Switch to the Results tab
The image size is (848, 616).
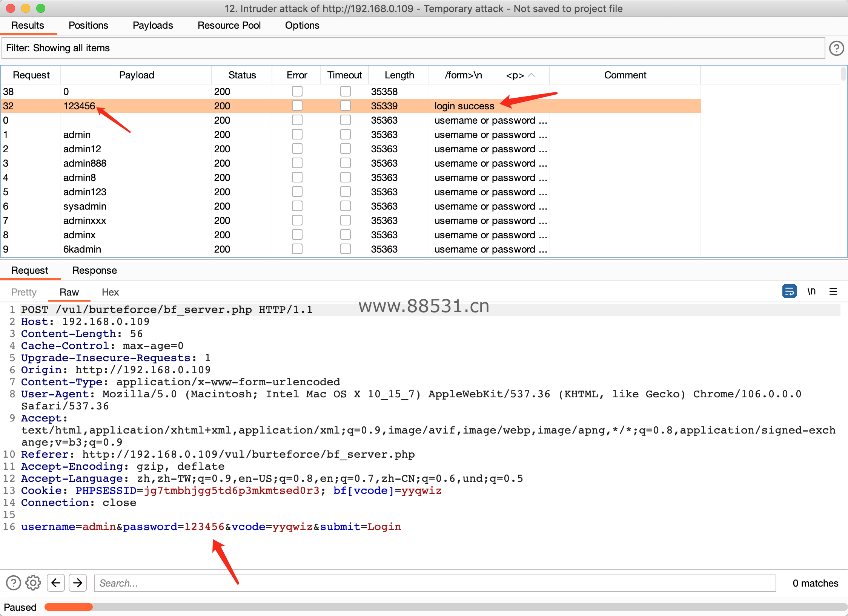click(28, 25)
